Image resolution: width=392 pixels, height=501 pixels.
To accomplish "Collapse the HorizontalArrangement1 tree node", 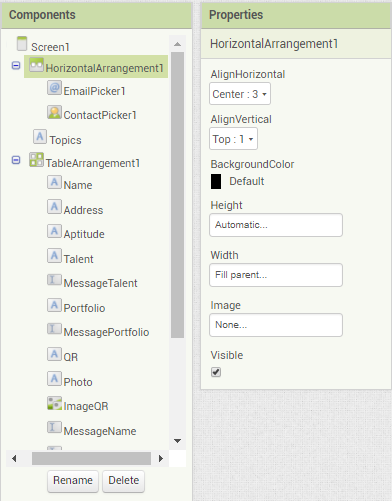I will coord(16,66).
